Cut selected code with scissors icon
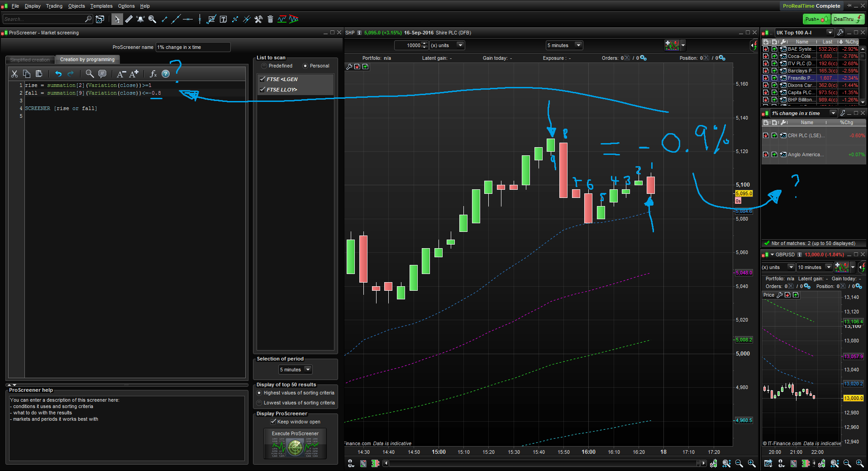Viewport: 868px width, 471px height. click(14, 74)
